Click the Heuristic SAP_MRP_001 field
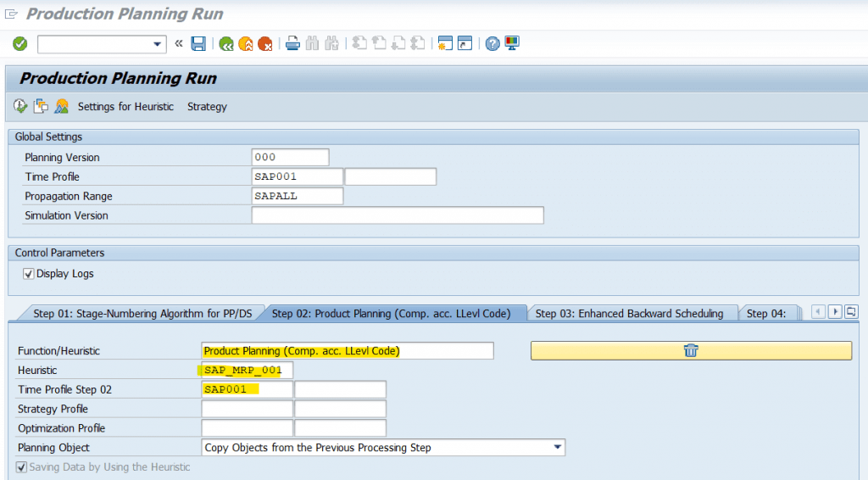The width and height of the screenshot is (868, 480). (247, 371)
